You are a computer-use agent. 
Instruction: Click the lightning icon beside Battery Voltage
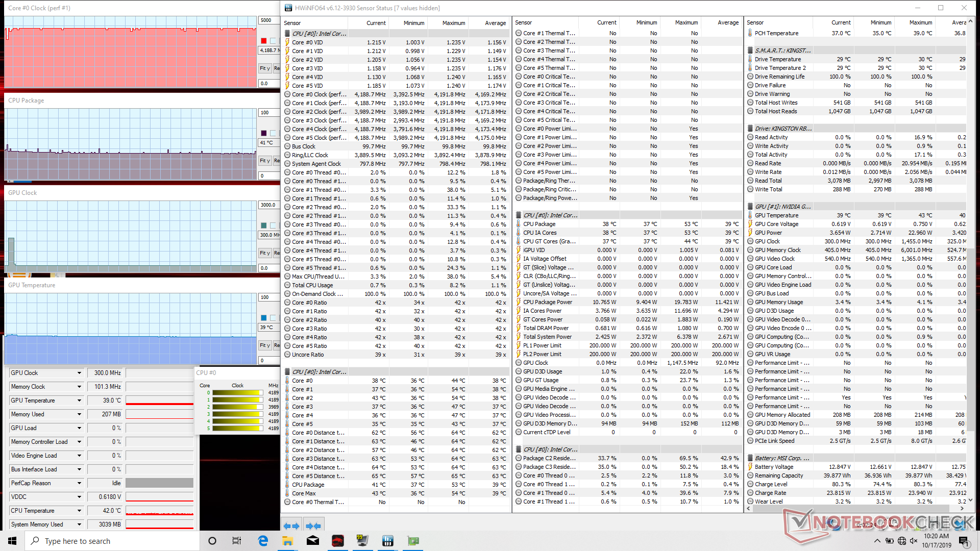[750, 467]
